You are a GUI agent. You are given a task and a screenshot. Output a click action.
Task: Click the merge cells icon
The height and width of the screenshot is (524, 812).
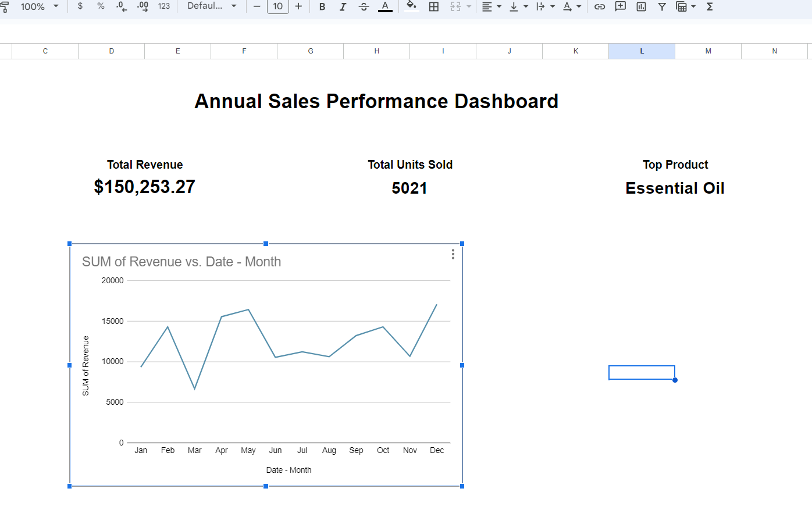coord(455,6)
